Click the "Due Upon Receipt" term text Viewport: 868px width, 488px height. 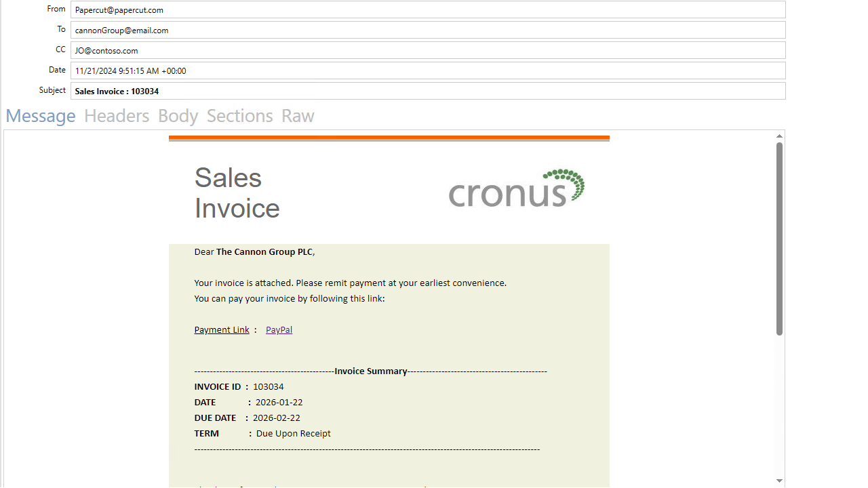(294, 434)
